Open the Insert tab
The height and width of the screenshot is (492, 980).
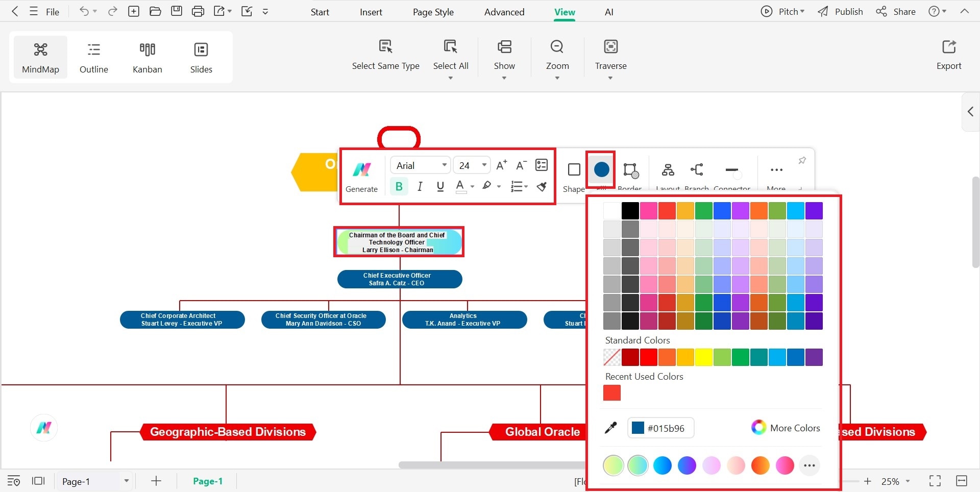371,12
